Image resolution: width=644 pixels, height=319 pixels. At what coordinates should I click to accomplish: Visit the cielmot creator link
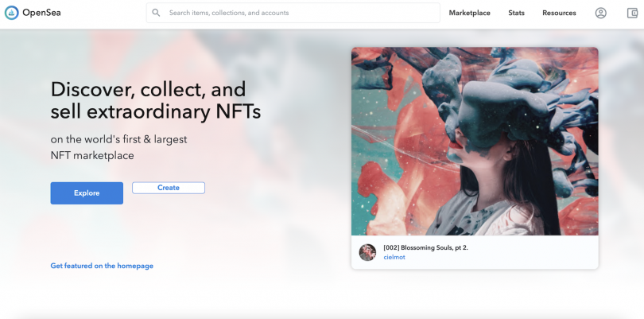[394, 257]
